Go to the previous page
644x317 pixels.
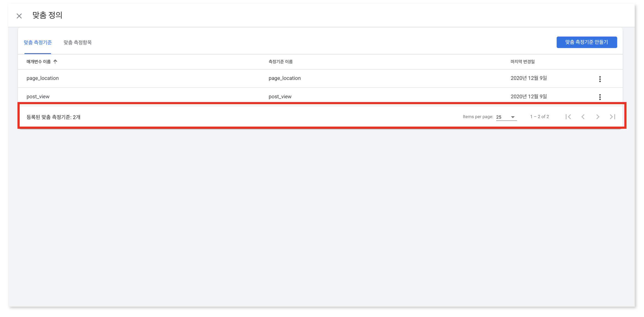[x=583, y=117]
